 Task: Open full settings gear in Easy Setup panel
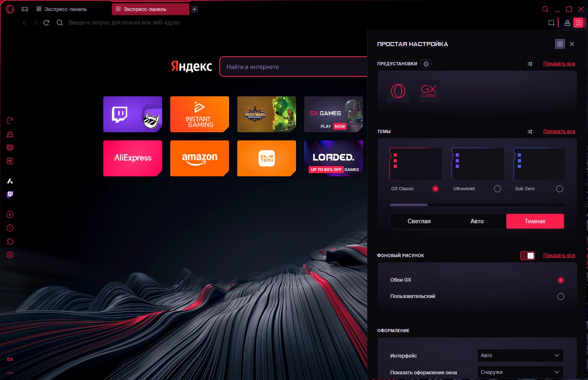click(560, 44)
